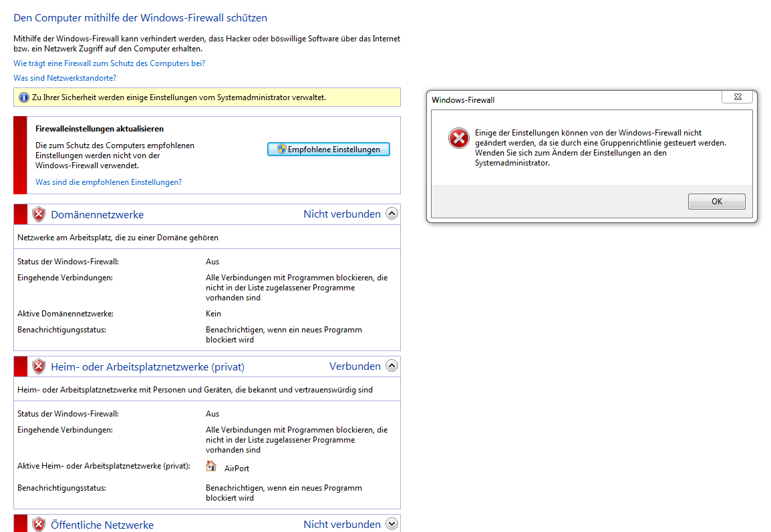
Task: Click 'Nicht verbunden' next to Öffentliche Netzwerke
Action: pyautogui.click(x=342, y=524)
